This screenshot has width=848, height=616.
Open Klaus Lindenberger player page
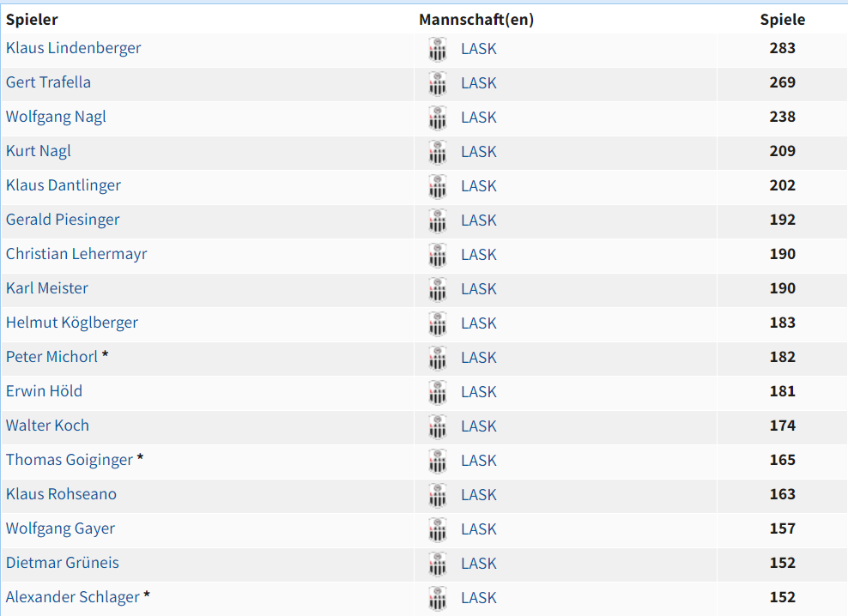pyautogui.click(x=74, y=48)
